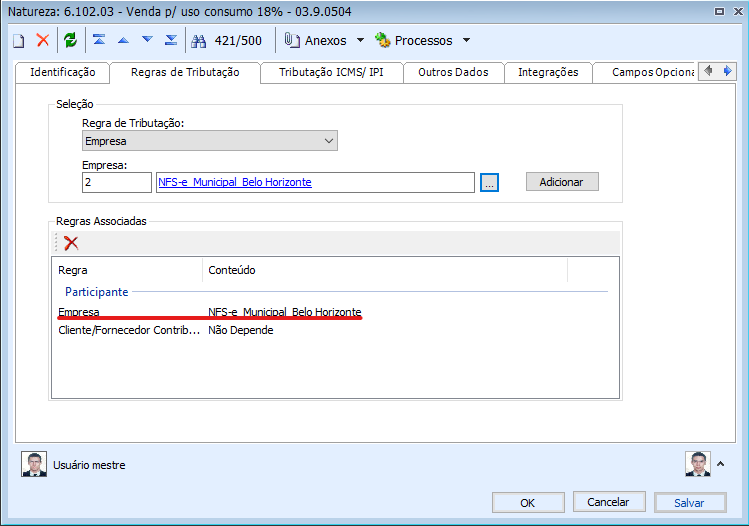Click the Regra column header
Viewport: 749px width, 526px height.
click(127, 270)
